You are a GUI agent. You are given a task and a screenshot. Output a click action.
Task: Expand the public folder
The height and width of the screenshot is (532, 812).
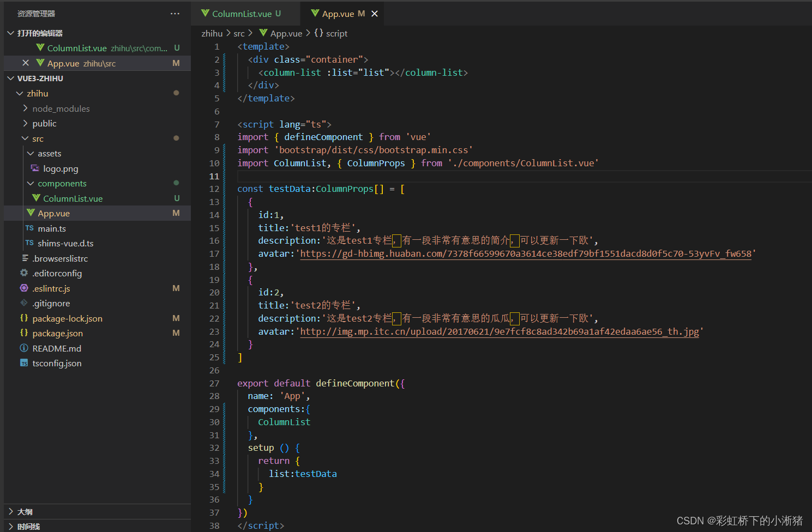25,123
